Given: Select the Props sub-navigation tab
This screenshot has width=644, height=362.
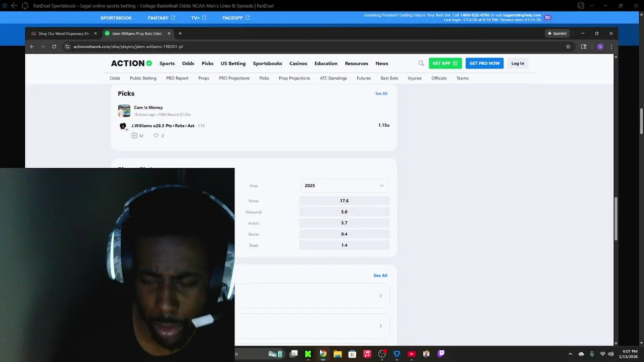Looking at the screenshot, I should click(204, 78).
